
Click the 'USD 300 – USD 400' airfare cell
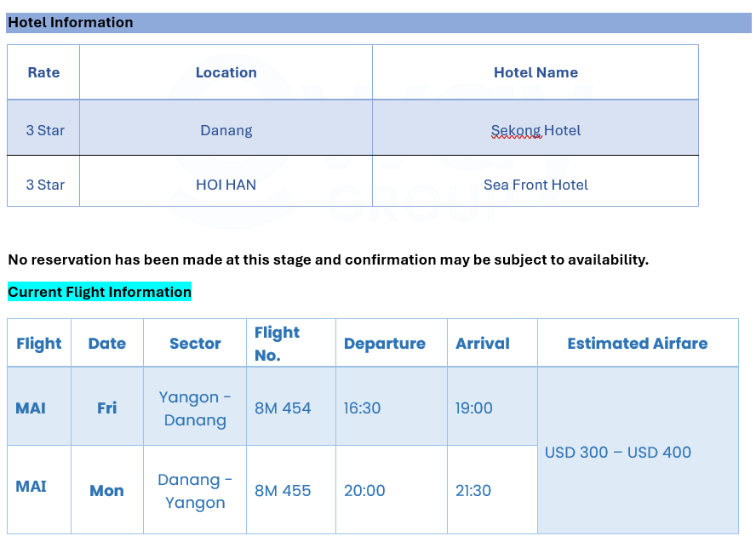coord(617,453)
